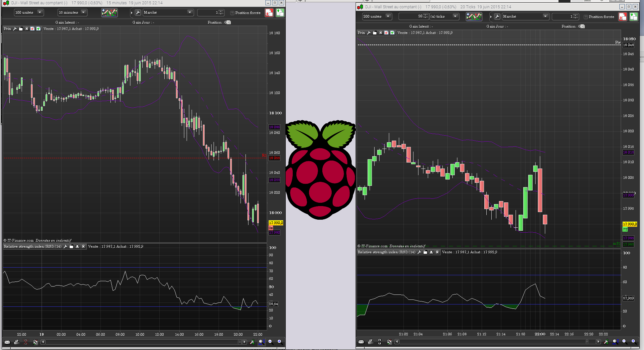
Task: Click the Prix folder icon in right chart
Action: 375,33
